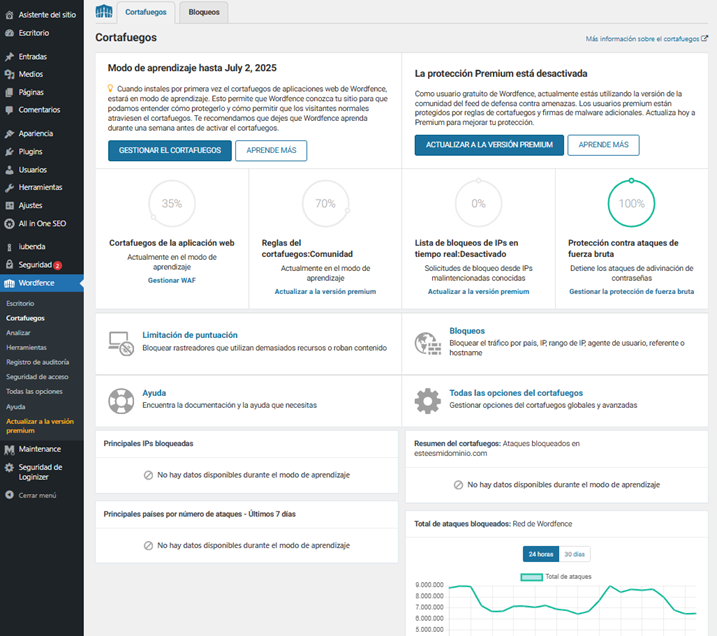The image size is (717, 636).
Task: Click Actualizar a la versión premium sidebar link
Action: pos(40,426)
